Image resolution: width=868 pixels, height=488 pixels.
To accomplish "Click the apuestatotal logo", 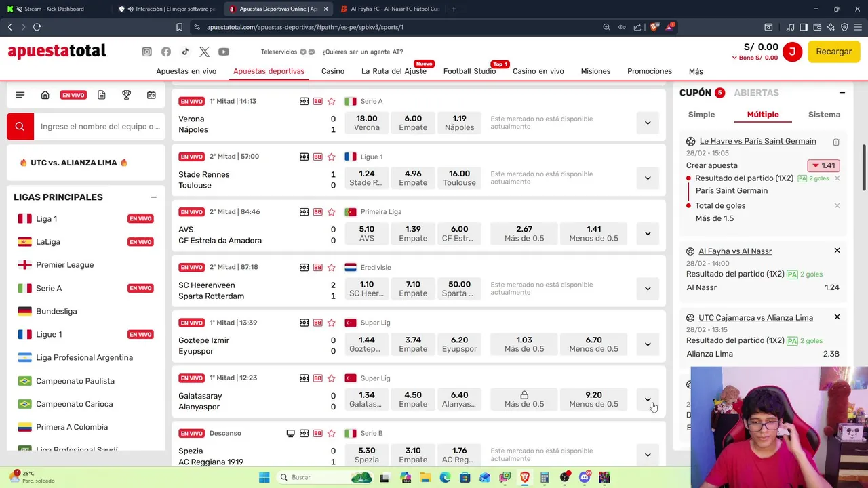I will tap(57, 52).
